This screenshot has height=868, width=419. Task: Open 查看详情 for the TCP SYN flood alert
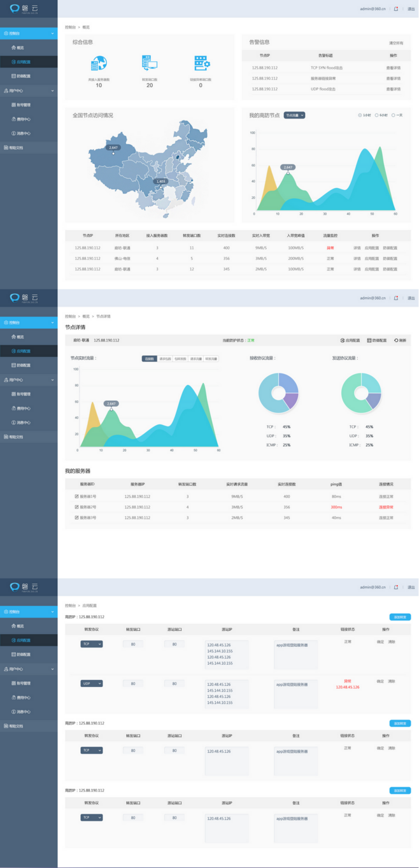[394, 68]
